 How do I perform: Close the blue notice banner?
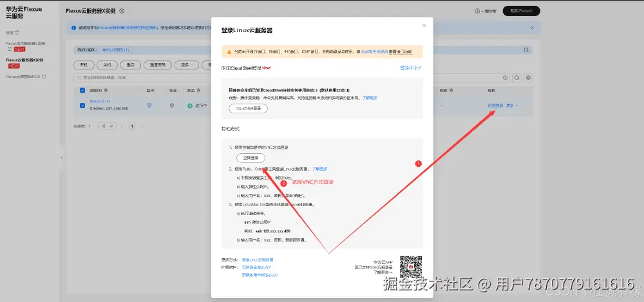[x=533, y=28]
